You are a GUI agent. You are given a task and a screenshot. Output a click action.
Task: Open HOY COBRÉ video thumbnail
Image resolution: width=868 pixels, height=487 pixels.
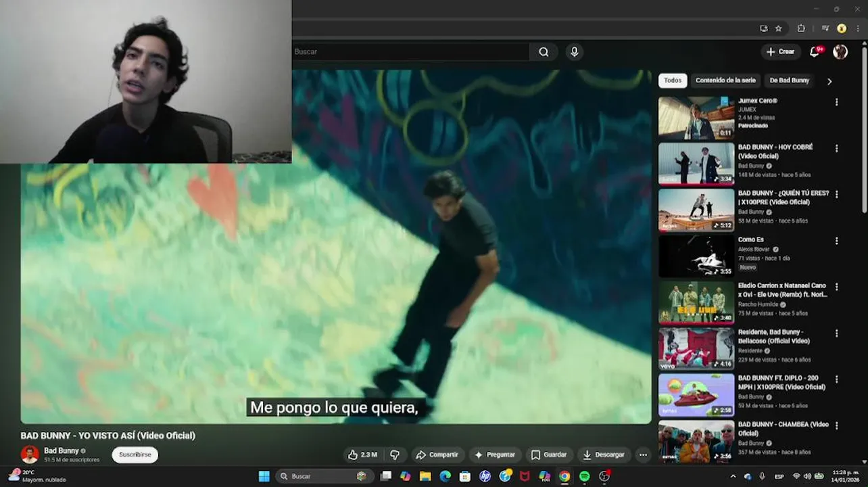pos(696,164)
